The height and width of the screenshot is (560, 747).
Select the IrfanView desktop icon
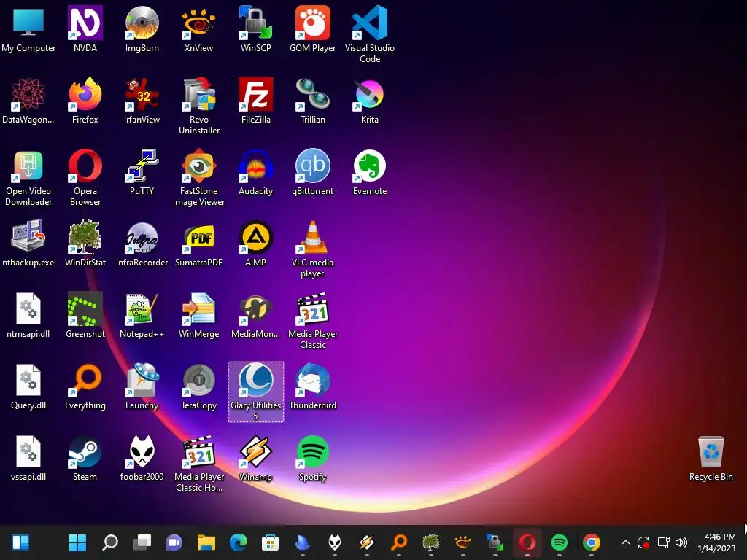click(x=142, y=100)
